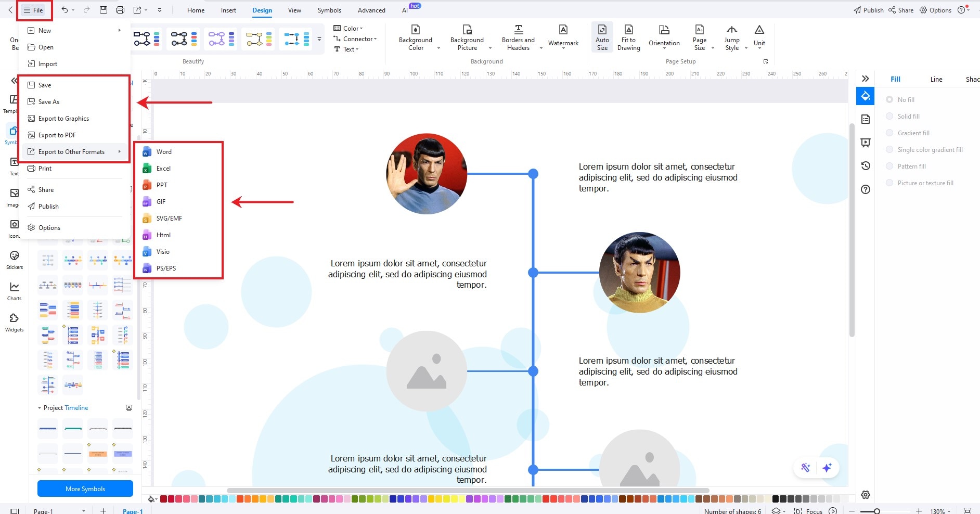Screen dimensions: 980x514
Task: Choose Export to PDF
Action: click(75, 135)
